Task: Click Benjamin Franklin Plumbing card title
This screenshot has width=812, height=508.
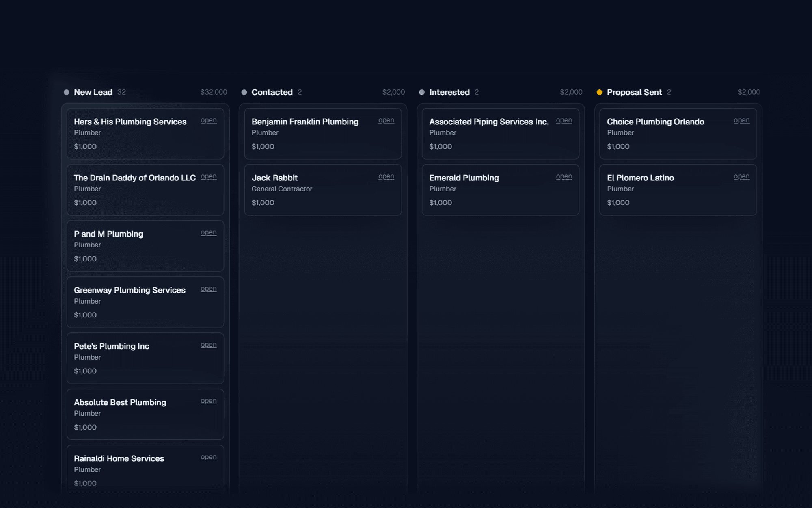Action: tap(305, 122)
